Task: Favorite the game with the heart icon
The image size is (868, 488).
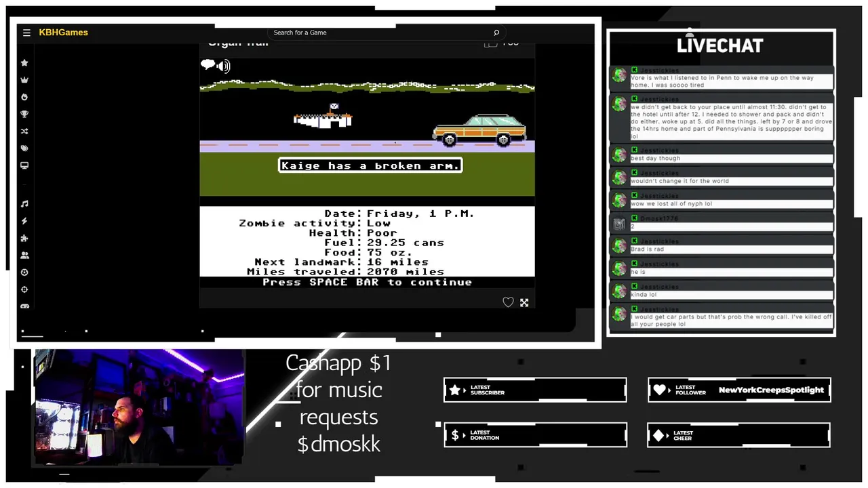Action: tap(508, 302)
